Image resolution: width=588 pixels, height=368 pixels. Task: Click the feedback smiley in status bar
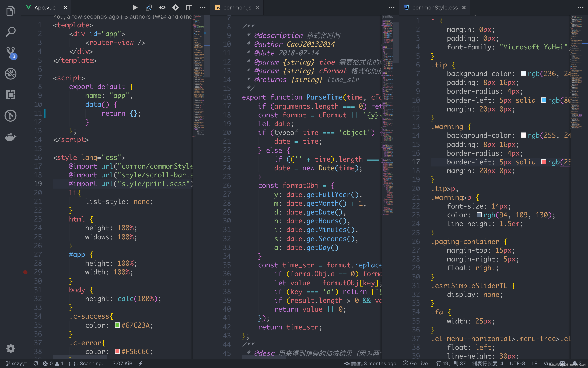(562, 363)
